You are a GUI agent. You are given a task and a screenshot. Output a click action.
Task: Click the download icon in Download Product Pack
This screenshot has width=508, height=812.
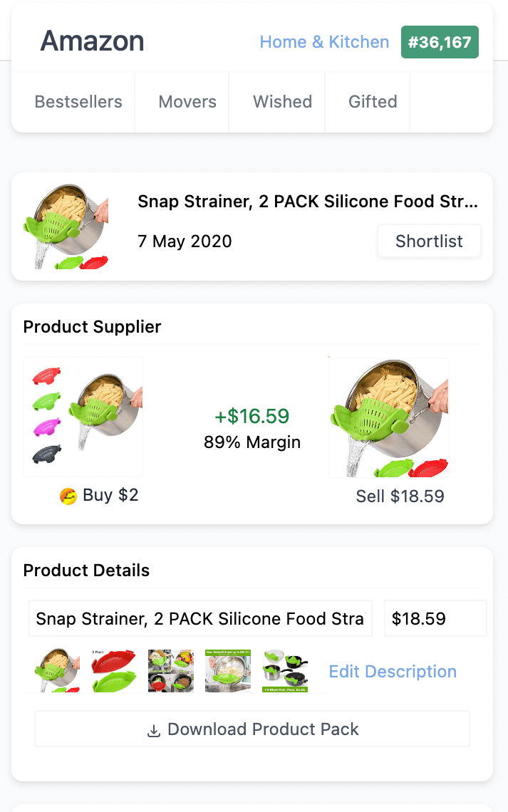(x=154, y=730)
